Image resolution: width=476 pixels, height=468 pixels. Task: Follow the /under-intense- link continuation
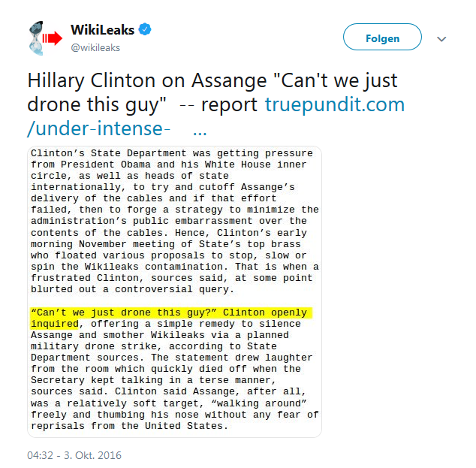pos(98,128)
